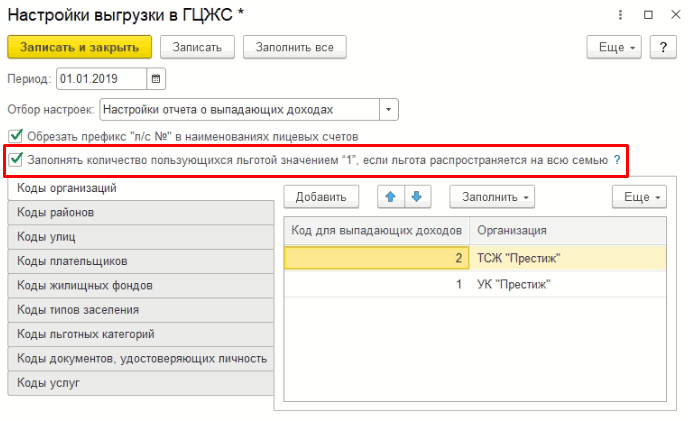
Task: Open the blue question mark hint
Action: click(617, 159)
